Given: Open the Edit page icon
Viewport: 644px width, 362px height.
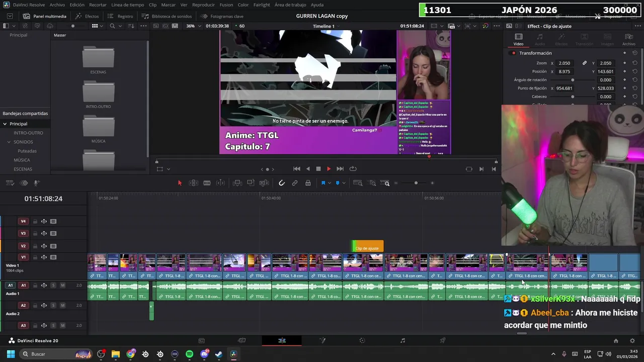Looking at the screenshot, I should click(282, 340).
